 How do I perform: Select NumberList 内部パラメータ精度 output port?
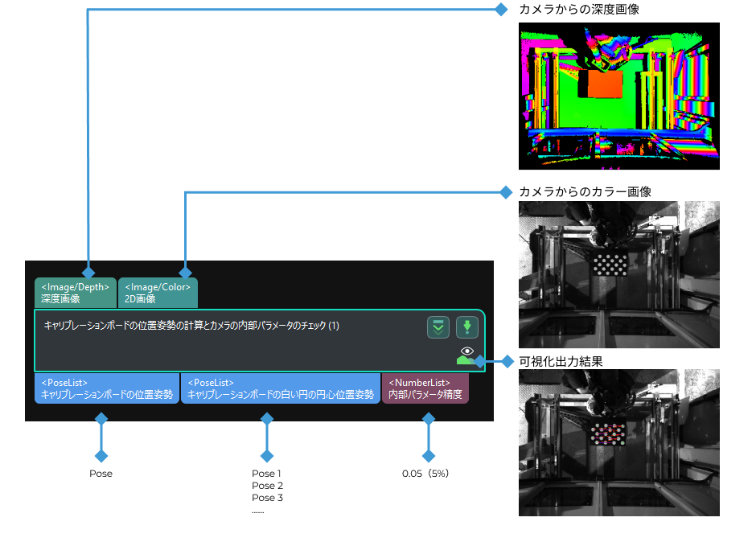click(x=425, y=388)
